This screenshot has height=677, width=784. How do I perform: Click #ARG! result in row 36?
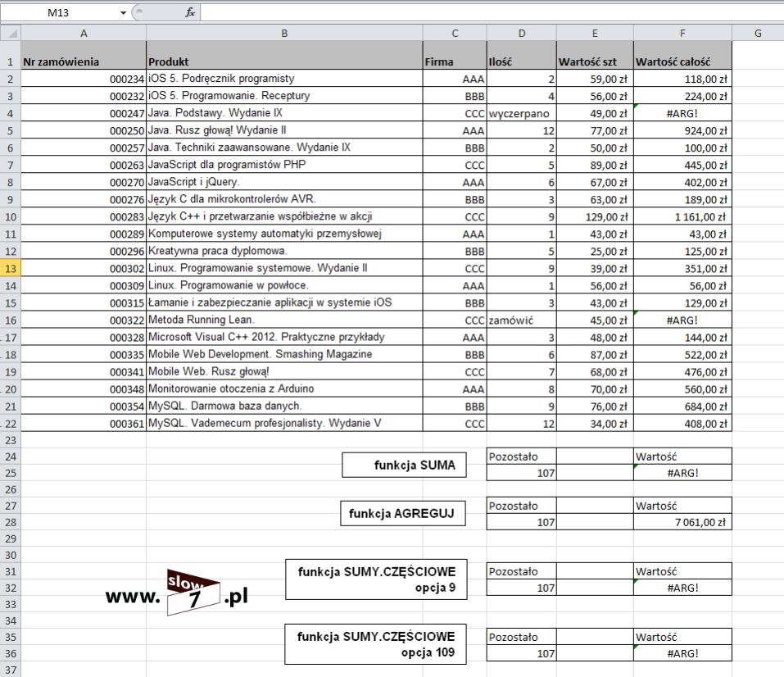[682, 653]
